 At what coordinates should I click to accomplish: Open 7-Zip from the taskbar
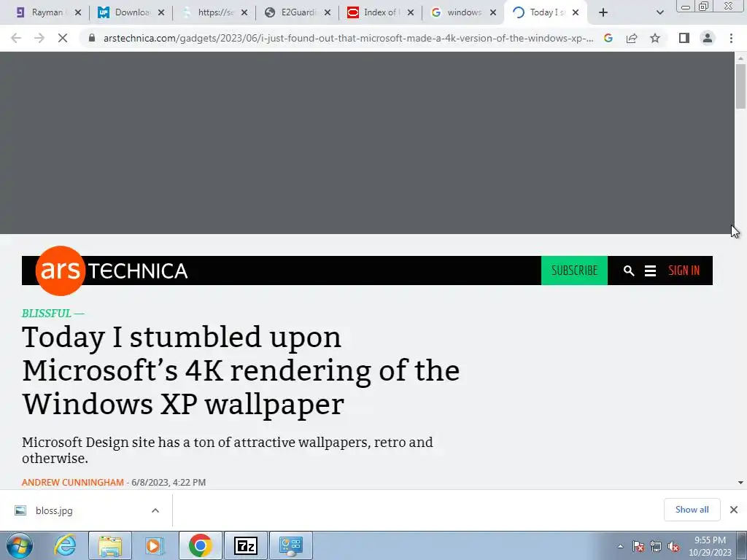(x=246, y=545)
